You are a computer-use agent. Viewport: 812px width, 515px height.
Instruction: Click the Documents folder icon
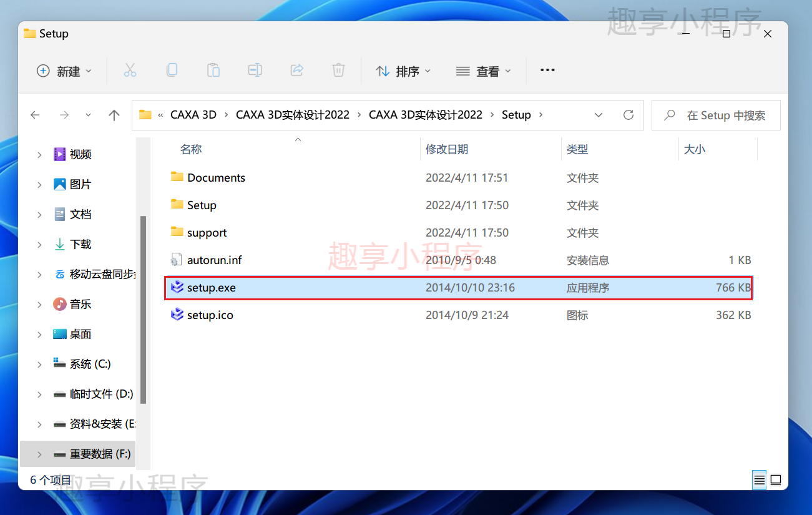[177, 177]
